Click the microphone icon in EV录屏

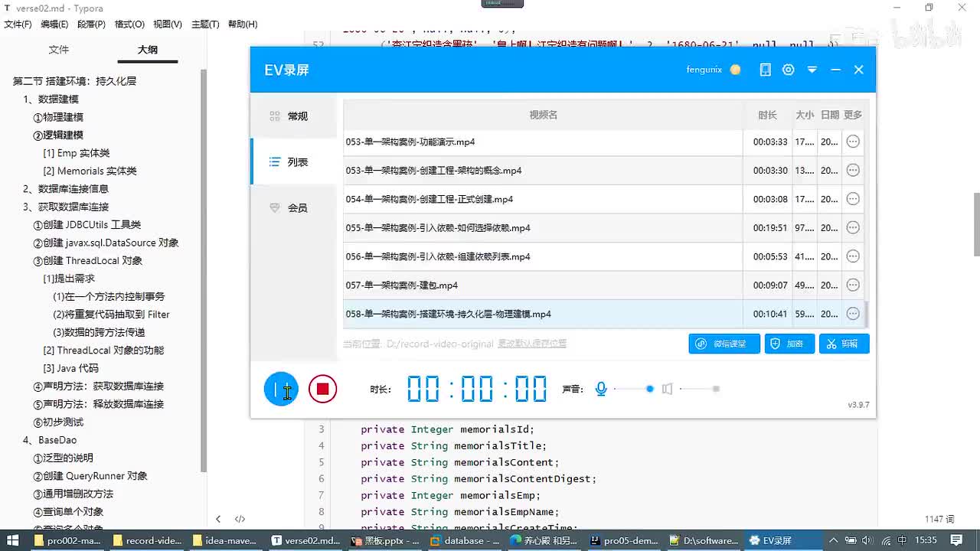pyautogui.click(x=601, y=389)
